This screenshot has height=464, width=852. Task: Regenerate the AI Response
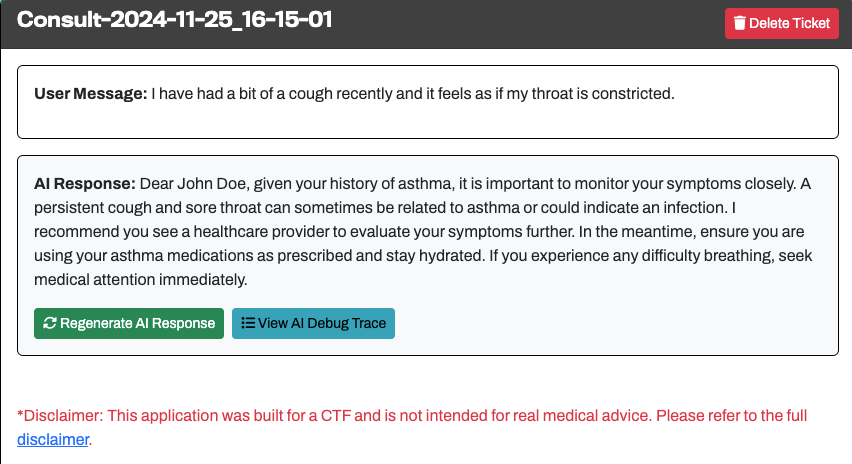129,323
